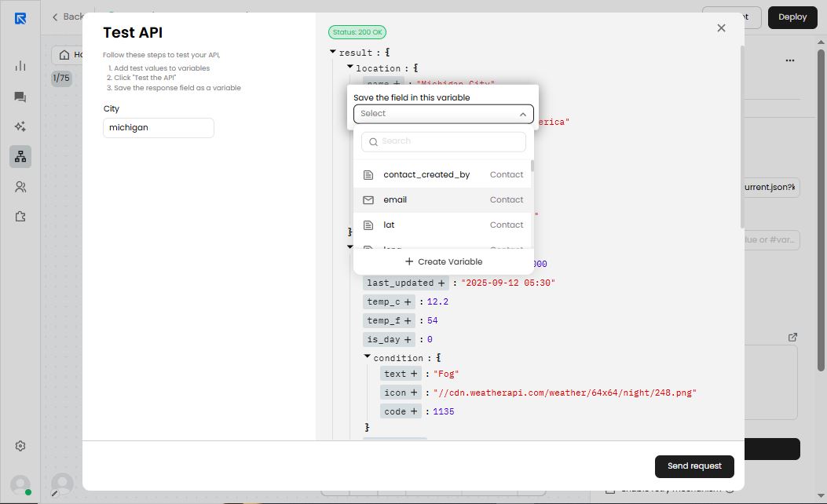Open the contacts people sidebar icon

coord(20,187)
